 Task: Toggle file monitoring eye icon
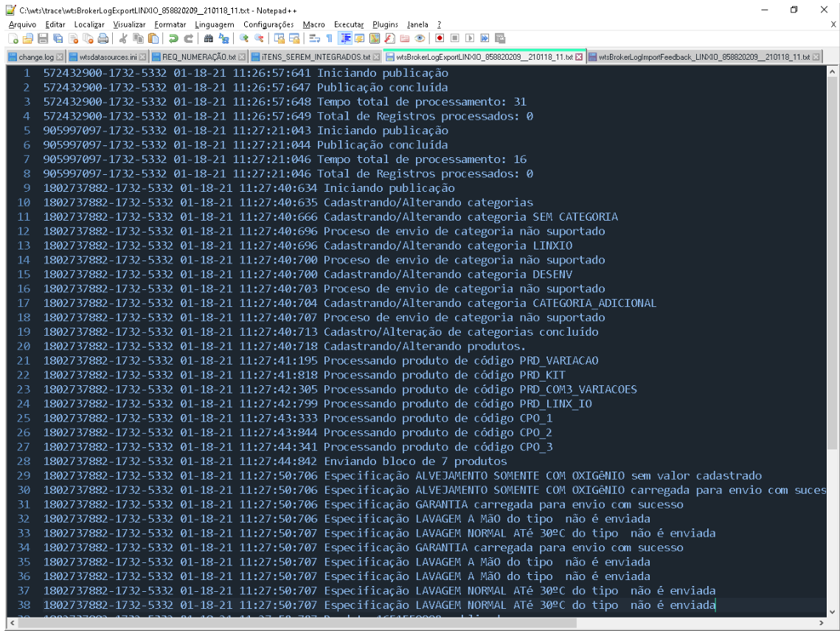420,38
